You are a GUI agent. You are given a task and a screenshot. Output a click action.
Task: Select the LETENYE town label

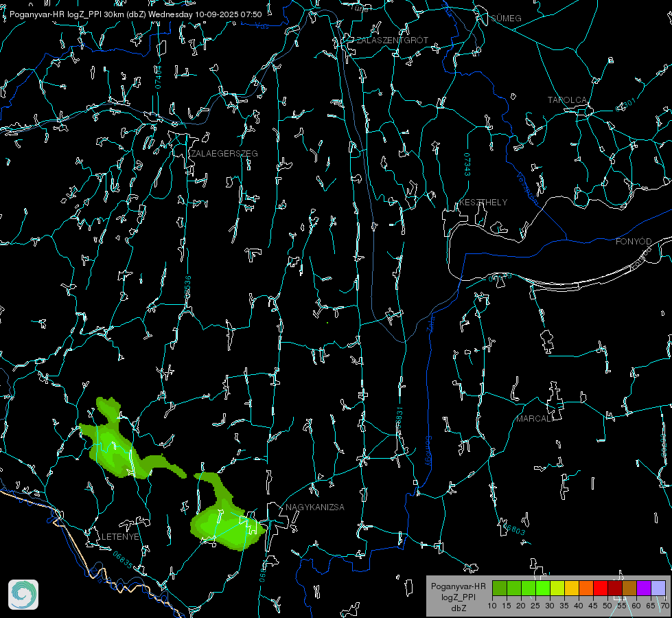120,537
